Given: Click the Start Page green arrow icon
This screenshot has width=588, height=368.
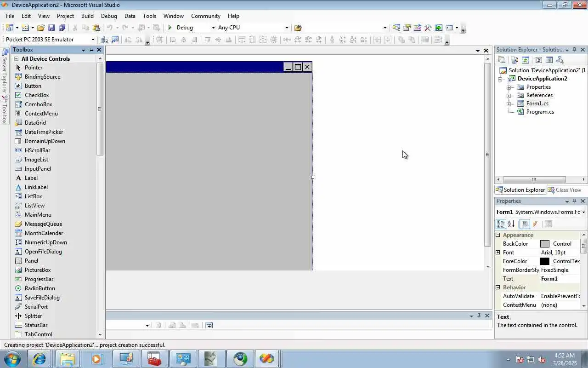Looking at the screenshot, I should coord(439,28).
